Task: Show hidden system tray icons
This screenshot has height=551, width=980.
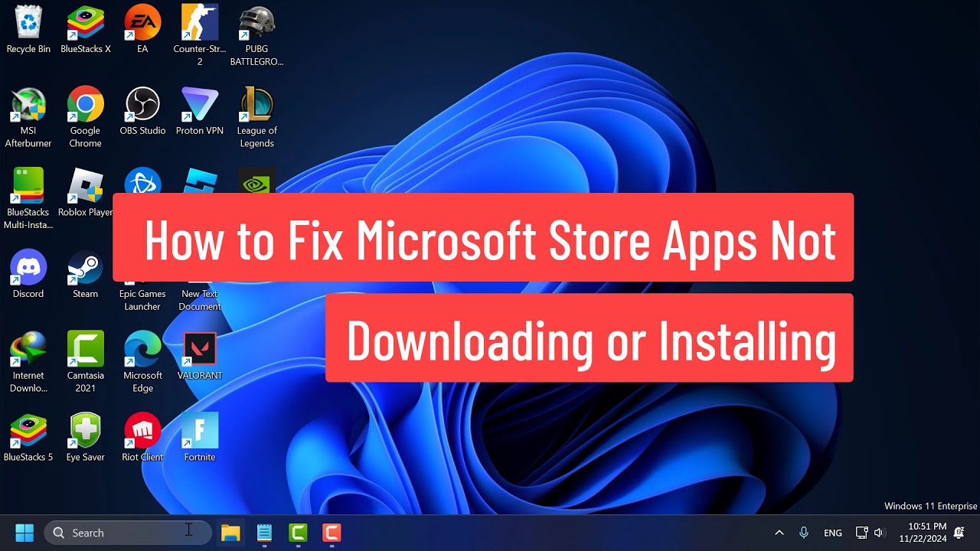Action: click(779, 533)
